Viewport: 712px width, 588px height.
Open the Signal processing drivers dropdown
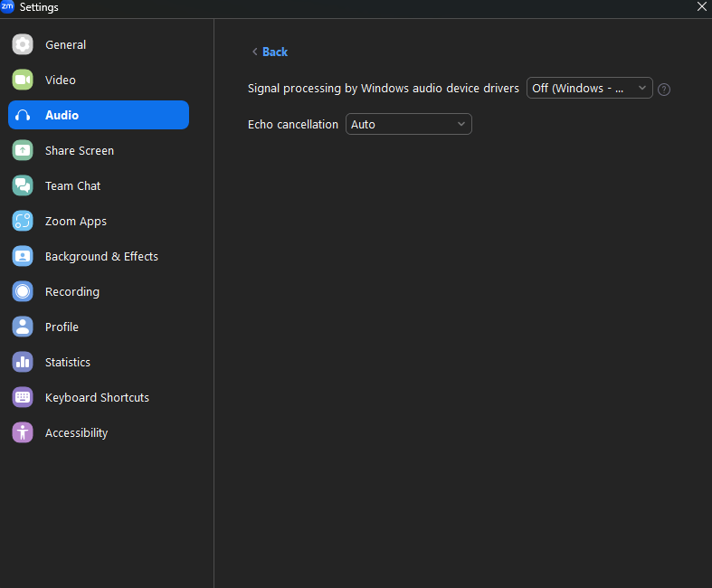coord(589,88)
